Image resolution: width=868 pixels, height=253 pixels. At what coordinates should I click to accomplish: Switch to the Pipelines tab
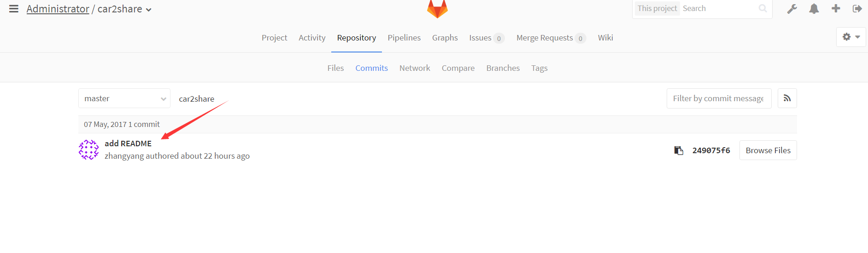click(404, 38)
